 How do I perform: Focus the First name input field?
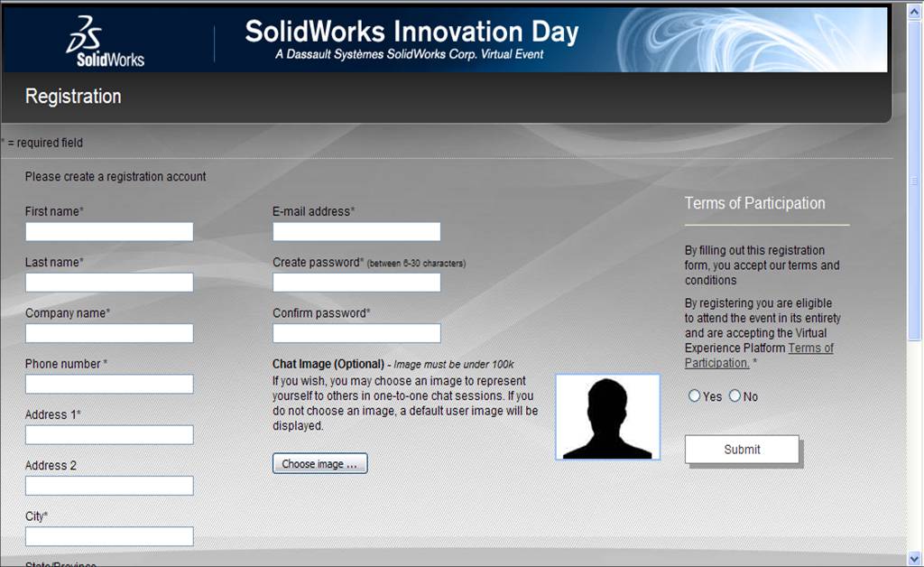109,232
